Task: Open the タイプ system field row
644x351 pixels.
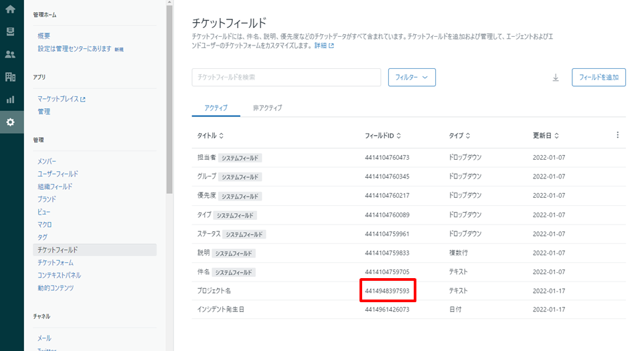Action: pos(408,215)
